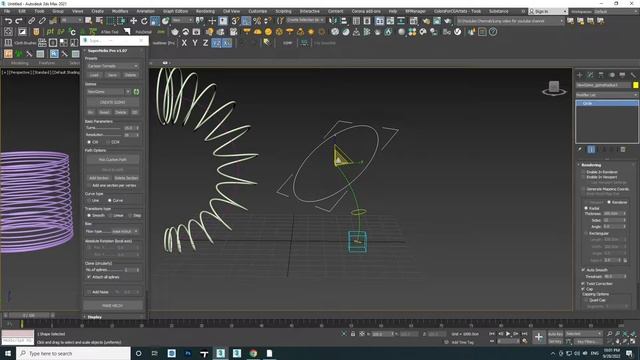Click the teapot primitive icon
Viewport: 640px width, 360px height.
tap(175, 31)
